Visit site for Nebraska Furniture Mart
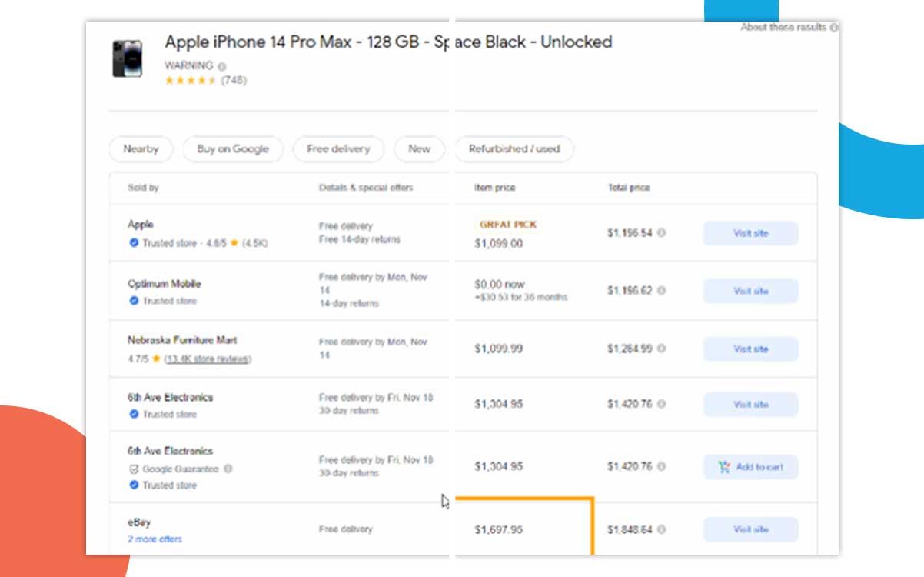The width and height of the screenshot is (924, 577). click(750, 349)
